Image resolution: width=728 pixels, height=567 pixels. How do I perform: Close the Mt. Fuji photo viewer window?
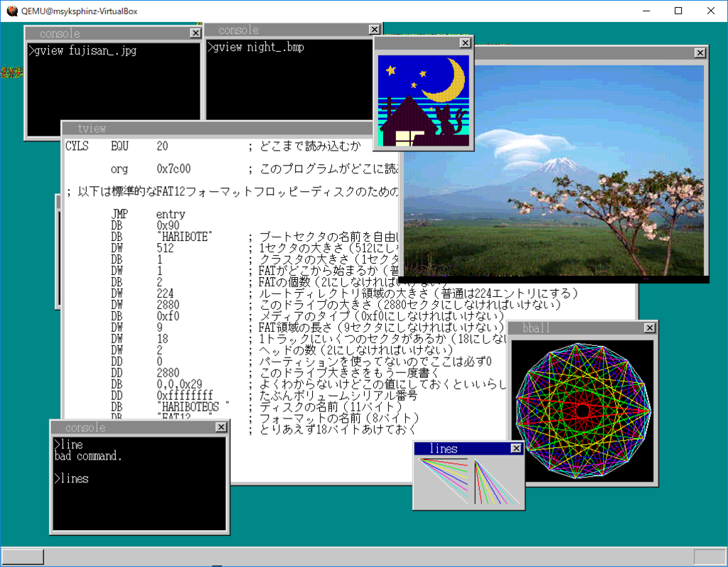pos(700,53)
